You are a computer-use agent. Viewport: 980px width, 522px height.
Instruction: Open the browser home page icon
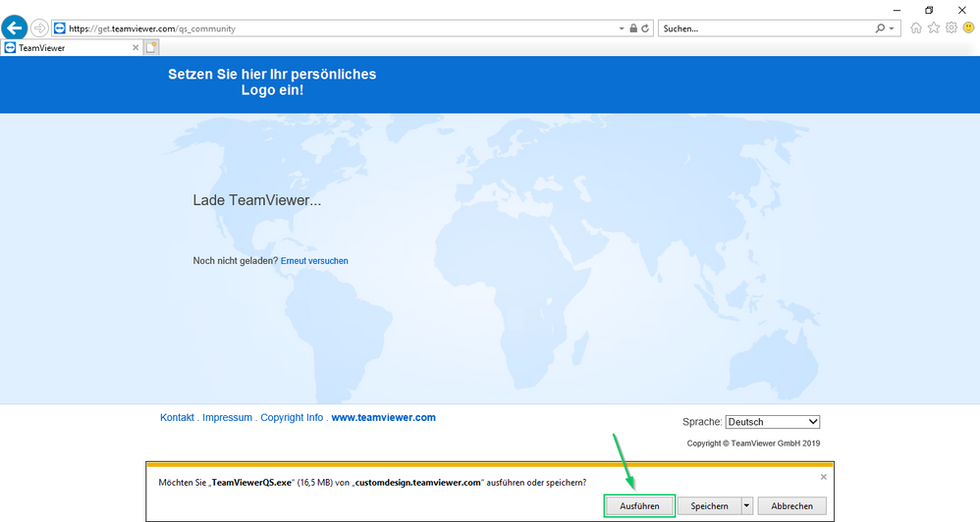[x=916, y=27]
